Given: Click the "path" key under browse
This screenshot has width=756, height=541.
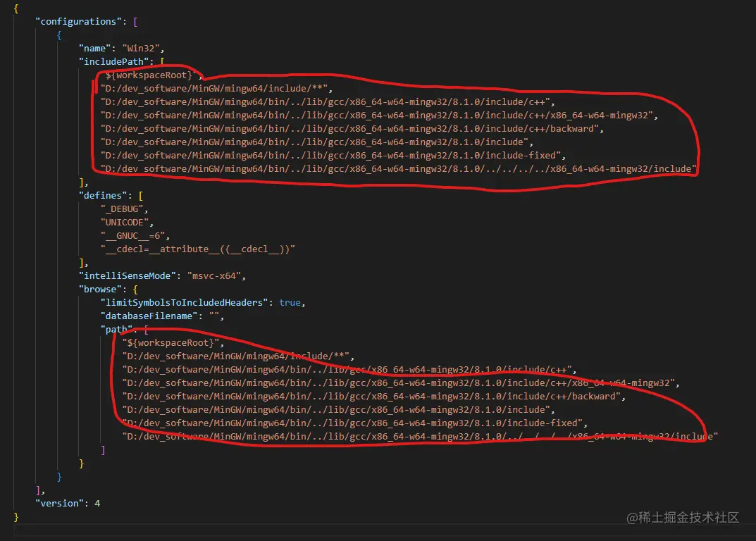Looking at the screenshot, I should [116, 330].
